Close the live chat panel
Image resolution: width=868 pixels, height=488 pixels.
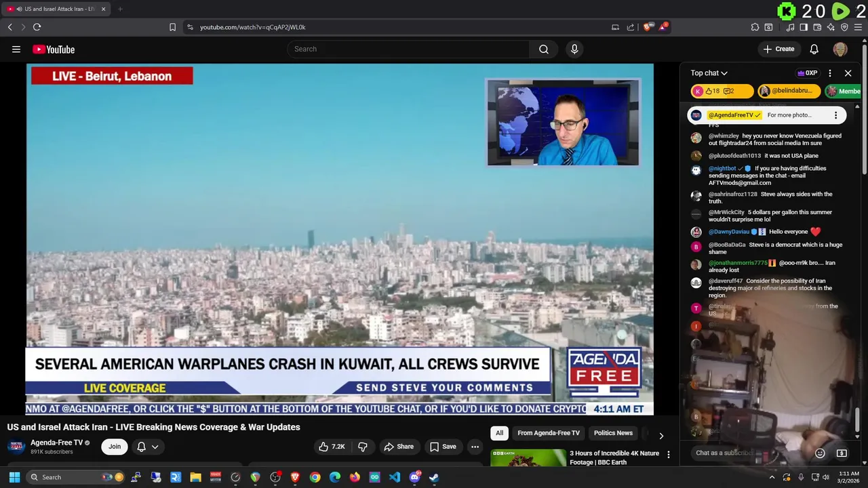[848, 73]
